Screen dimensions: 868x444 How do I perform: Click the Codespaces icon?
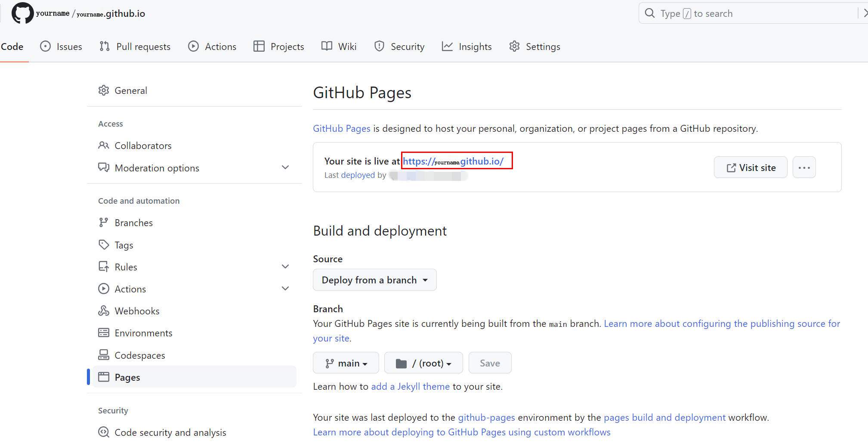pos(104,355)
